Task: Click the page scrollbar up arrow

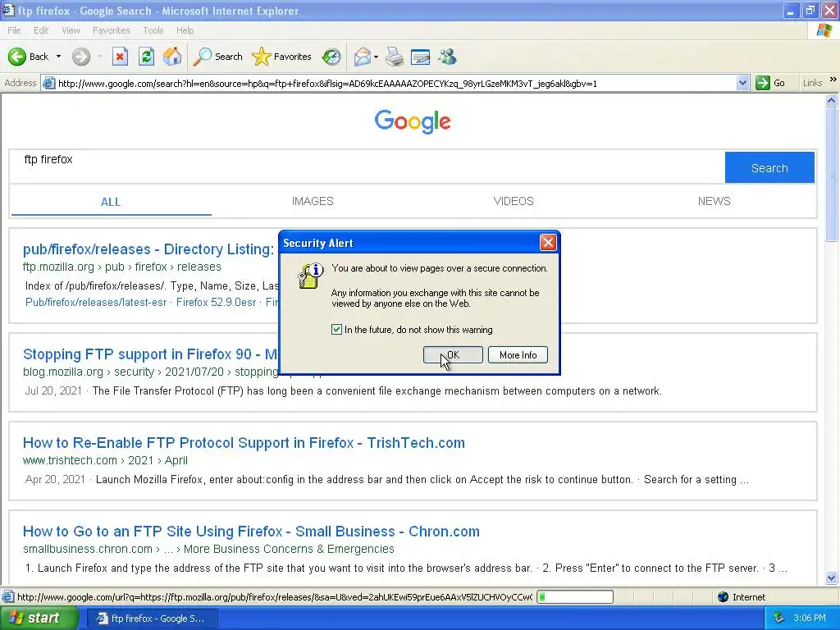Action: (832, 100)
